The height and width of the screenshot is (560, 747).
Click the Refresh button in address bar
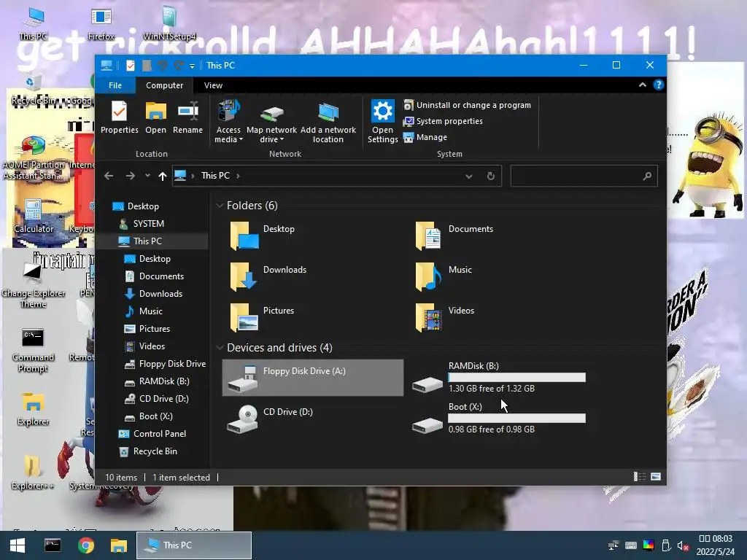pos(491,176)
